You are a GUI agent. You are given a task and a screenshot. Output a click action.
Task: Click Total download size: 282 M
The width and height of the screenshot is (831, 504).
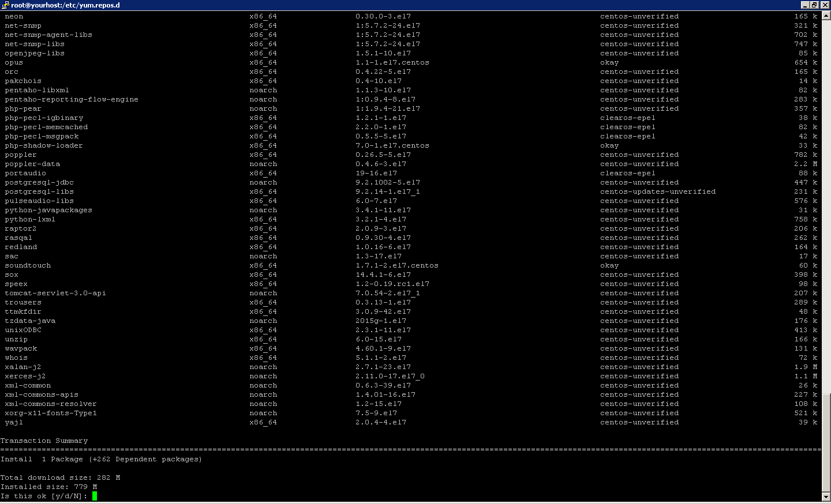point(60,477)
